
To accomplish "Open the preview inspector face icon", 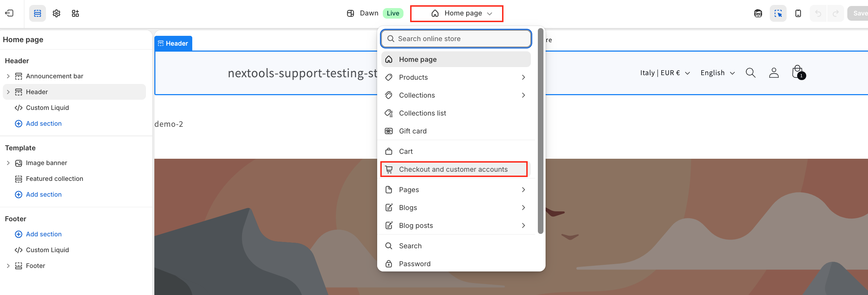I will 758,13.
